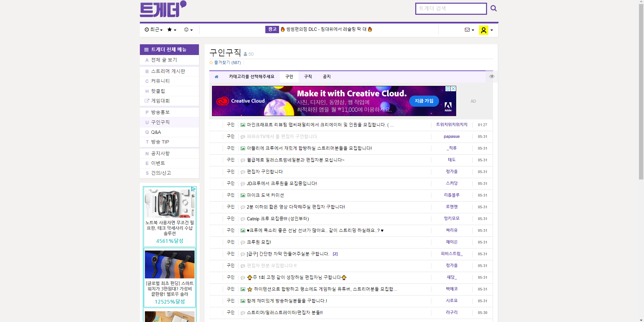Open the 파파슈TV 편집자 구인 post
Viewport: 644px width, 322px height.
282,137
